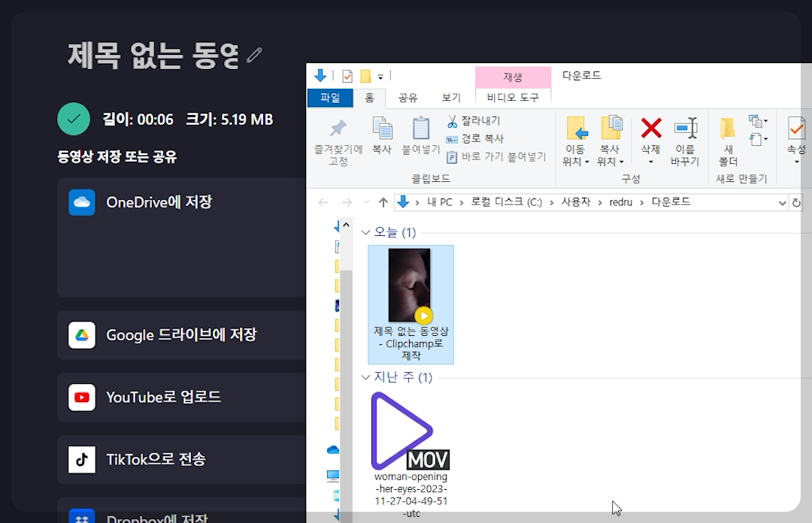Select woman-opening-her-eyes MOV file
812x523 pixels.
(x=411, y=455)
